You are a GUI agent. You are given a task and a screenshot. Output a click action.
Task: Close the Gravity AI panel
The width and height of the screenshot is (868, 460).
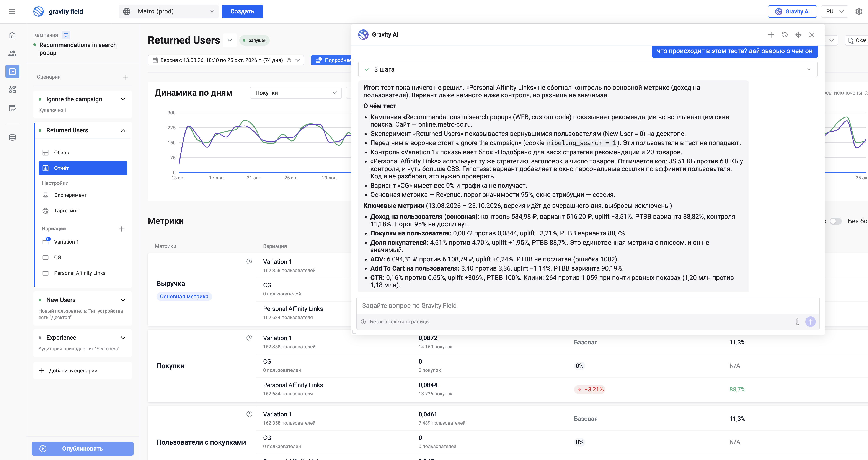click(x=812, y=35)
